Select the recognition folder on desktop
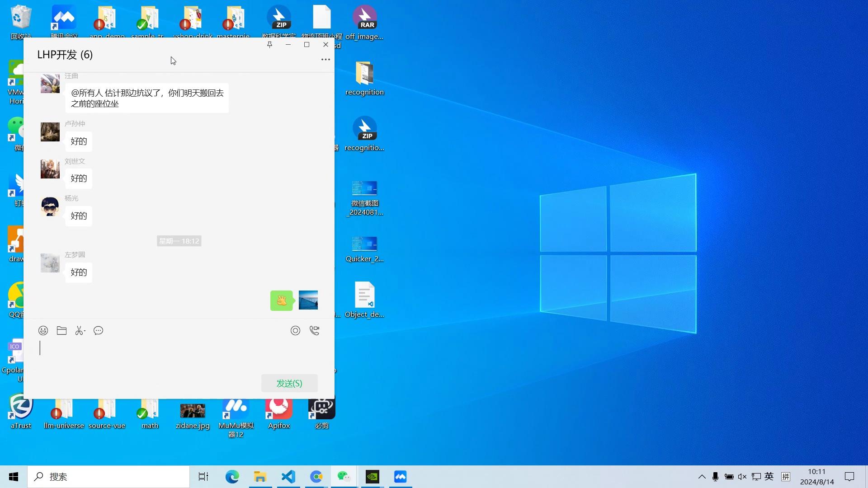 (364, 79)
